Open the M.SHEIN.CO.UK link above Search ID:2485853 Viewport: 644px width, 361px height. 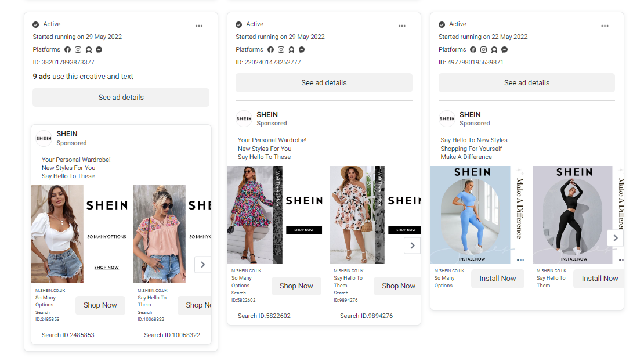point(50,290)
